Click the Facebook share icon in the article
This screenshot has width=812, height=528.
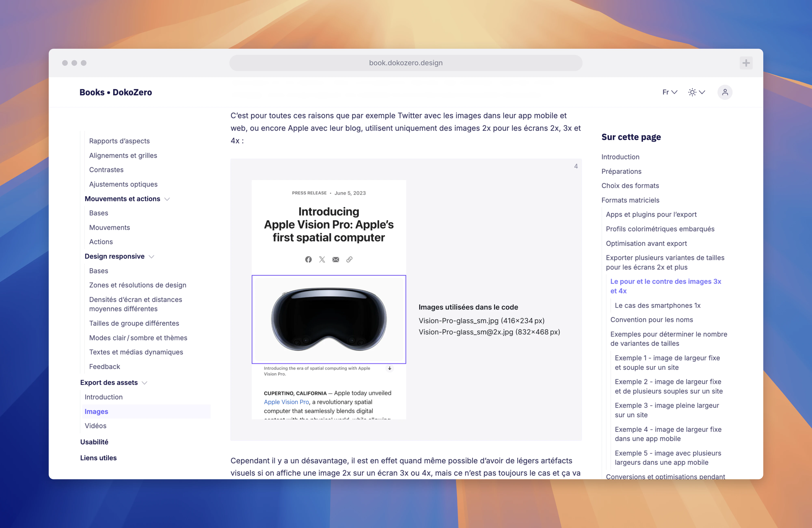[x=308, y=259]
